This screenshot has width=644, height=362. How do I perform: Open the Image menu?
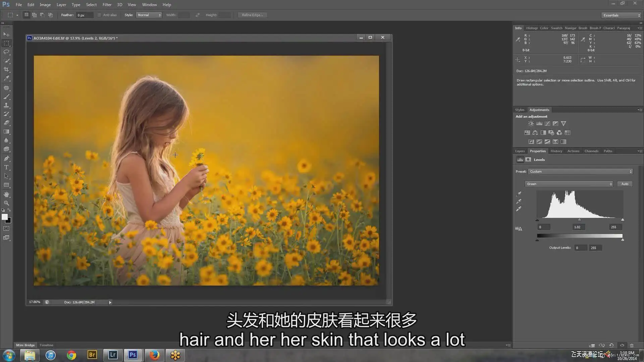point(45,5)
